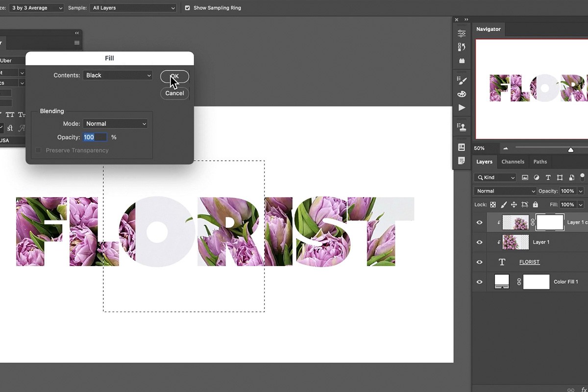
Task: Filter layers by type layers icon
Action: (548, 177)
